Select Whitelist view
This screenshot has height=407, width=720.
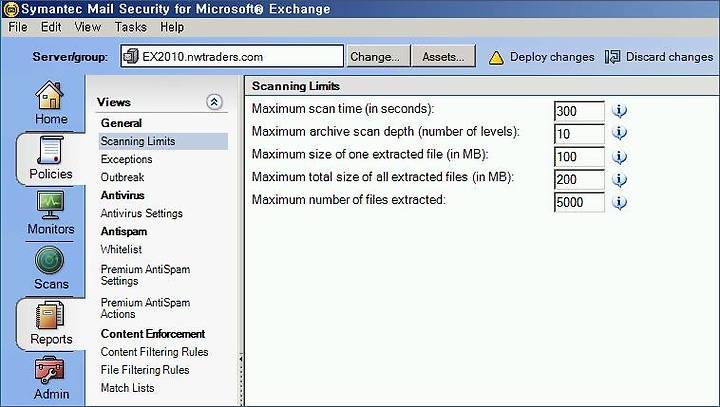pos(121,249)
